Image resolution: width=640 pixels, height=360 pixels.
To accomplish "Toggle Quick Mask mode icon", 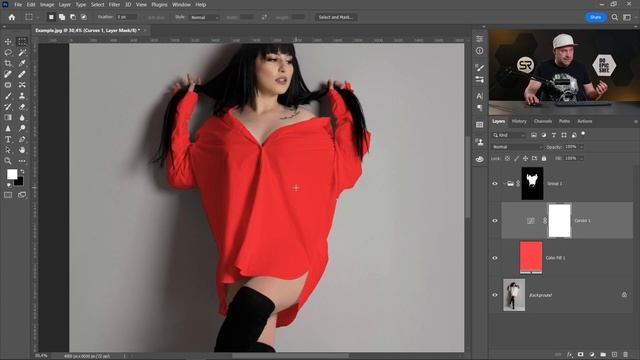I will [x=8, y=195].
